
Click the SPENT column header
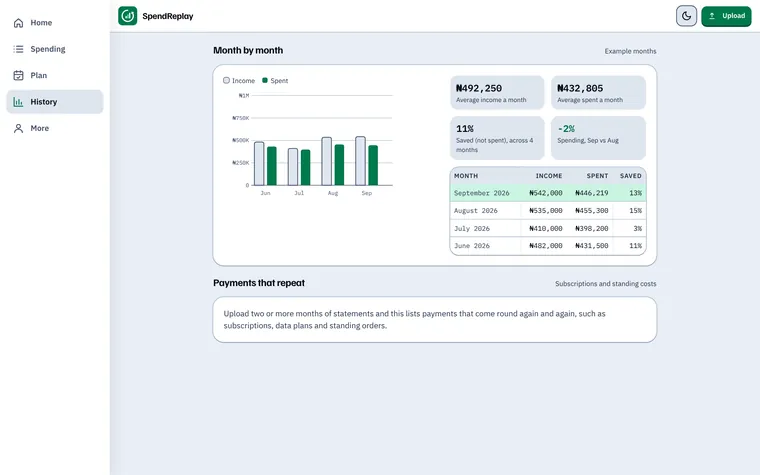(x=597, y=176)
